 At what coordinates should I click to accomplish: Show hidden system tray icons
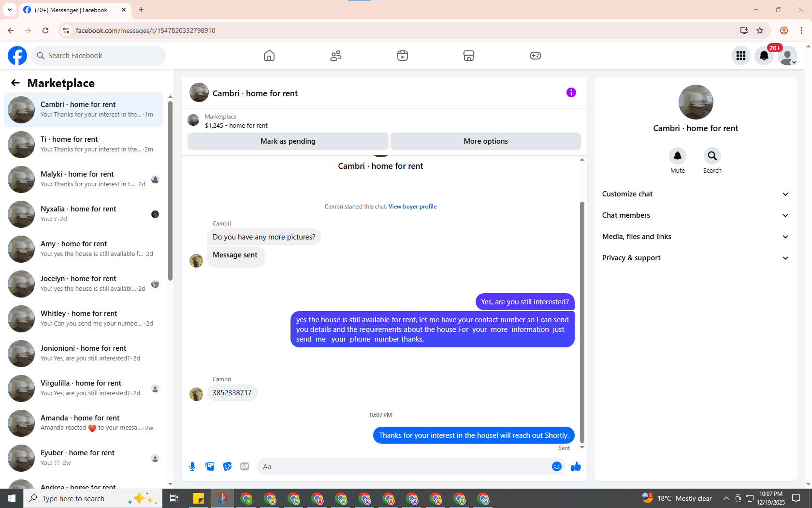click(726, 498)
